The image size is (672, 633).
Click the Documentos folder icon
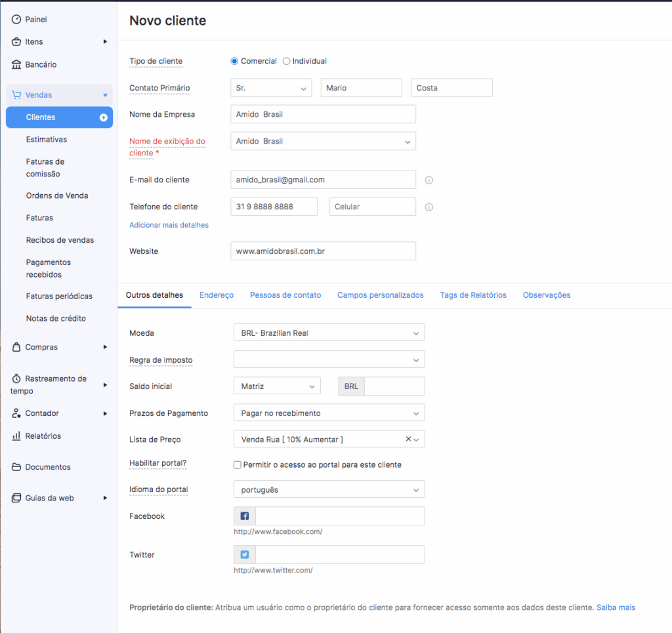(x=16, y=467)
